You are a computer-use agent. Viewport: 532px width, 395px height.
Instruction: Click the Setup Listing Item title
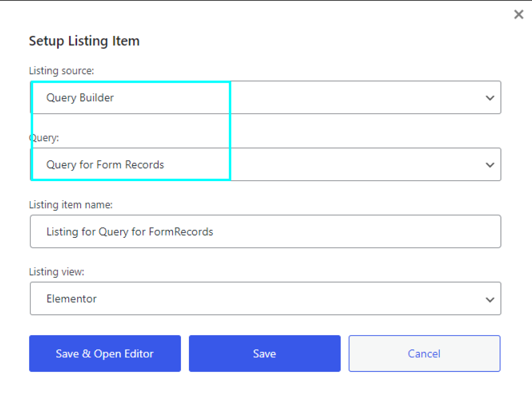[84, 41]
